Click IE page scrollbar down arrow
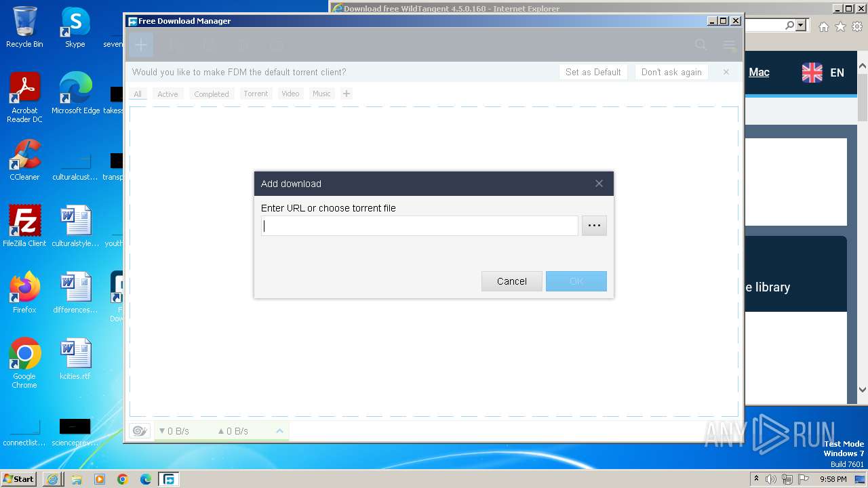 pos(863,390)
